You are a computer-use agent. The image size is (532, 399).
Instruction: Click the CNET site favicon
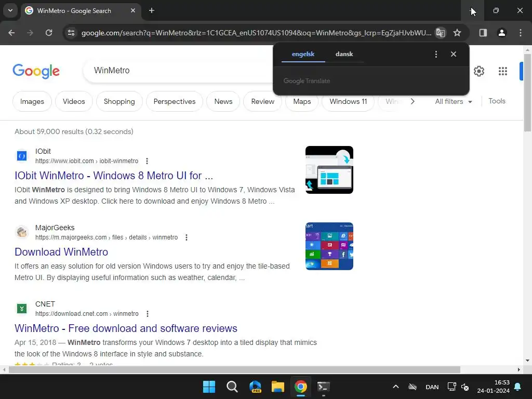click(x=22, y=309)
